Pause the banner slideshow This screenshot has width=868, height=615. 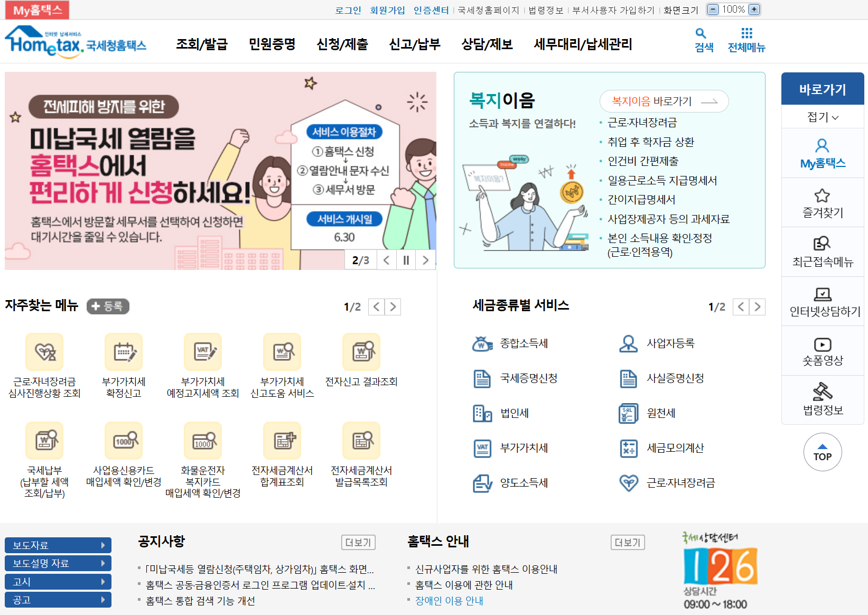click(x=406, y=260)
